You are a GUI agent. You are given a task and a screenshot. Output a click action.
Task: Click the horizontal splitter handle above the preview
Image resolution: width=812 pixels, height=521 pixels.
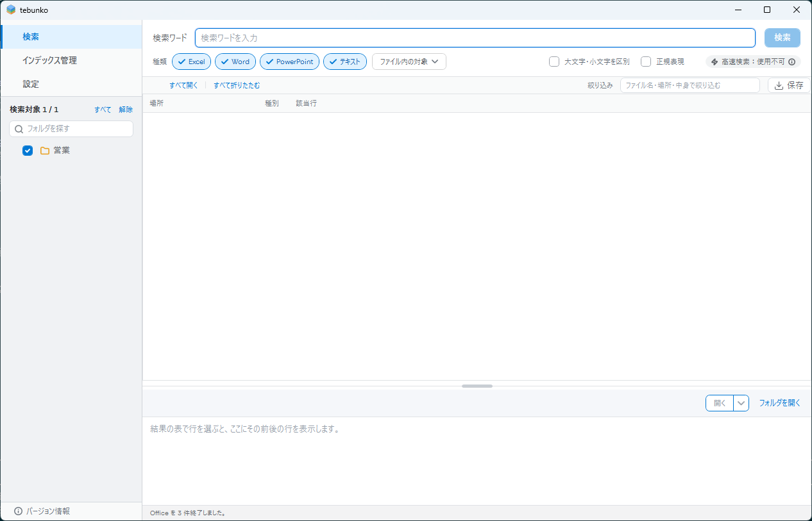pyautogui.click(x=477, y=386)
